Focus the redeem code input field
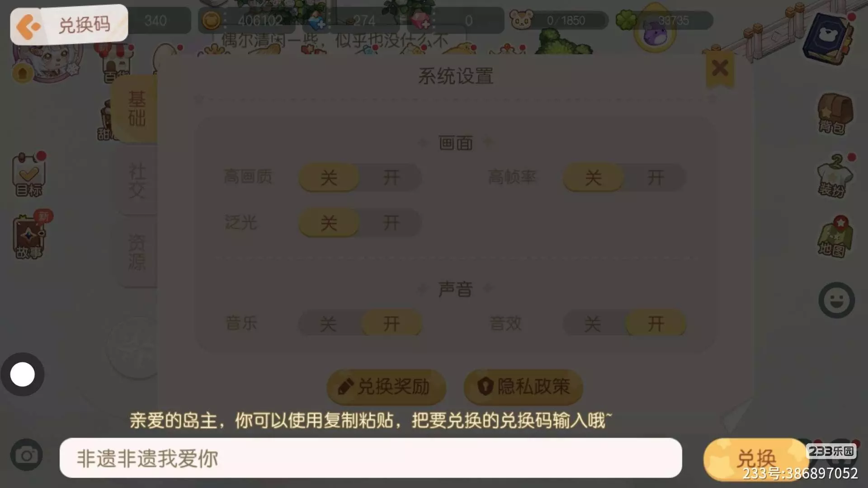868x488 pixels. pos(371,458)
